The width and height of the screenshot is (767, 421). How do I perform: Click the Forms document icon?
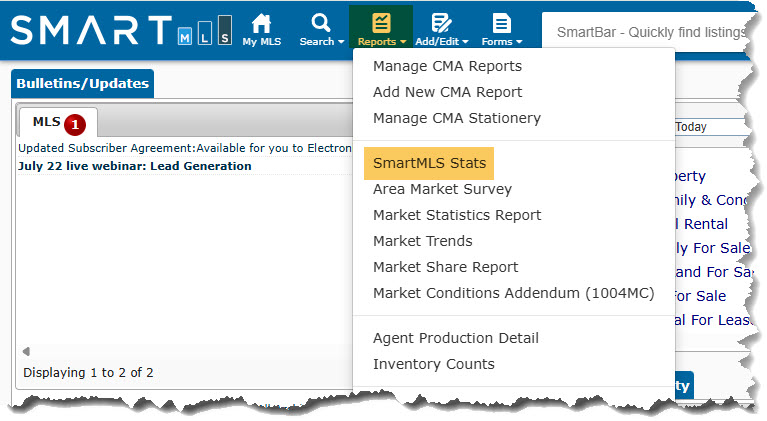click(501, 23)
